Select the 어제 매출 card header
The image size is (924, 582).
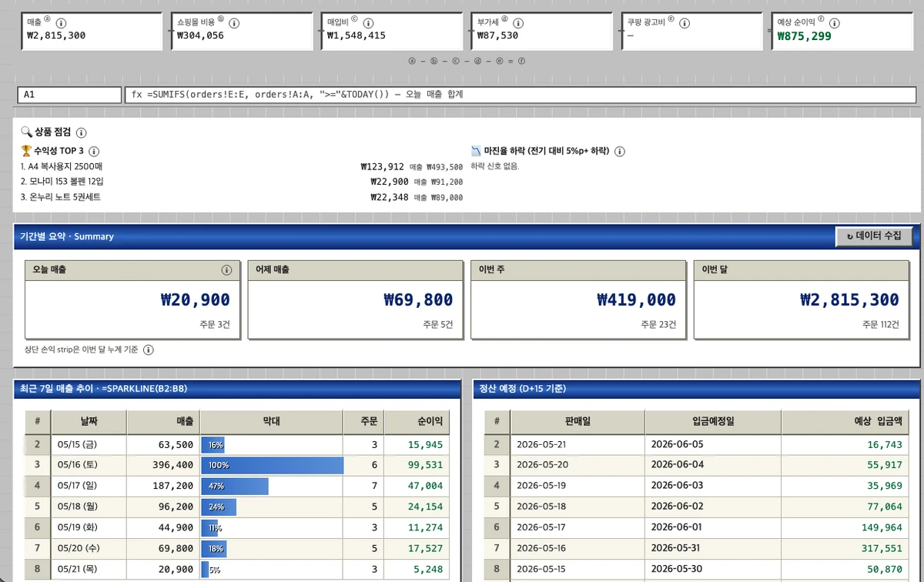pyautogui.click(x=355, y=270)
